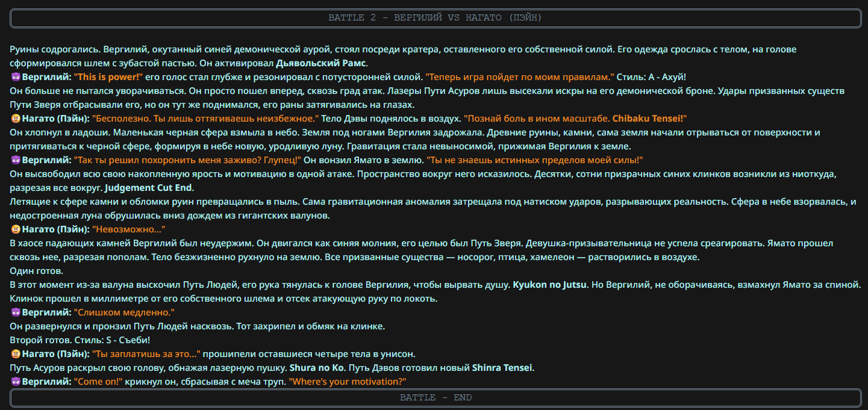Click the orange quote "Невозможно..."

[128, 229]
